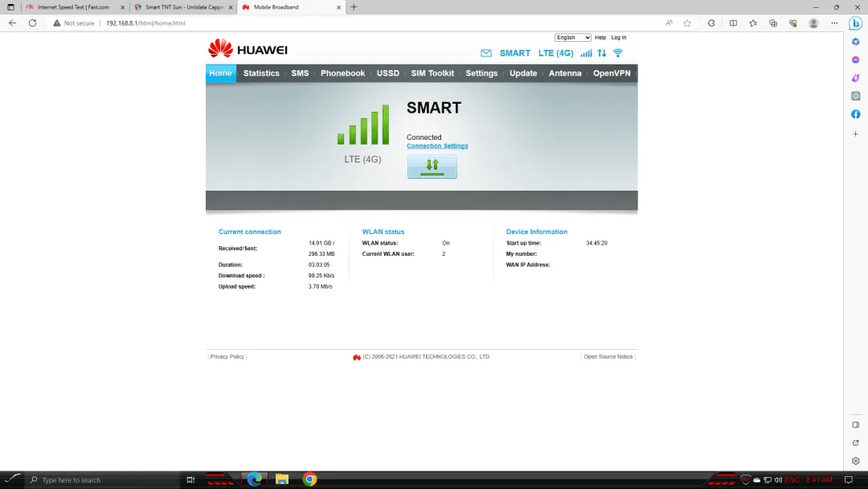This screenshot has height=489, width=868.
Task: Click the Start up time 34:45:20 value
Action: click(x=596, y=243)
